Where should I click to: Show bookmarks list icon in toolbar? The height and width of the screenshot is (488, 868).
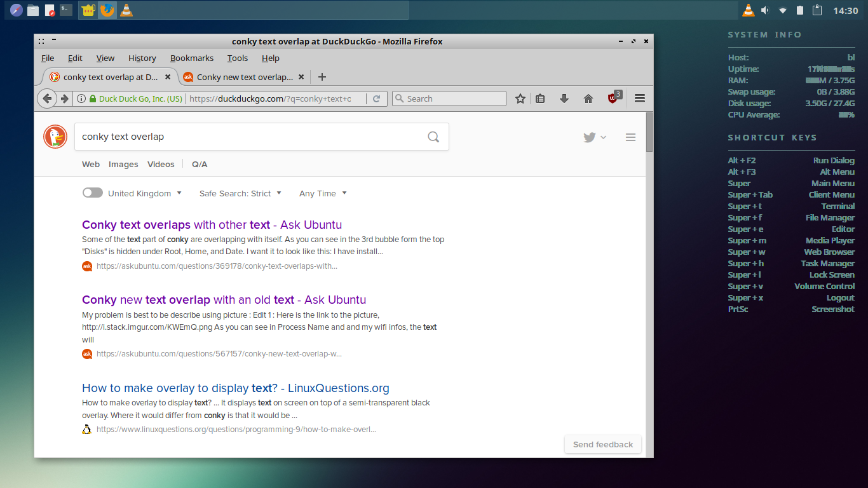(540, 98)
